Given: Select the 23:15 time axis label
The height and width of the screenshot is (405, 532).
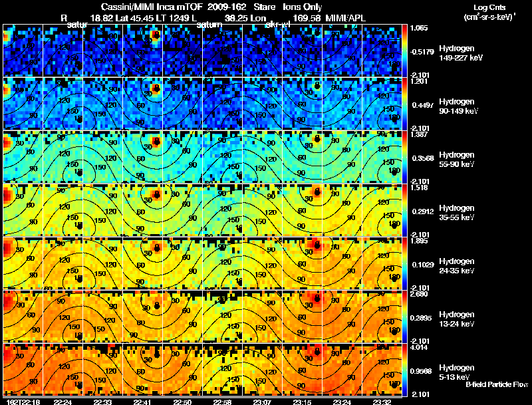Looking at the screenshot, I should pos(303,402).
